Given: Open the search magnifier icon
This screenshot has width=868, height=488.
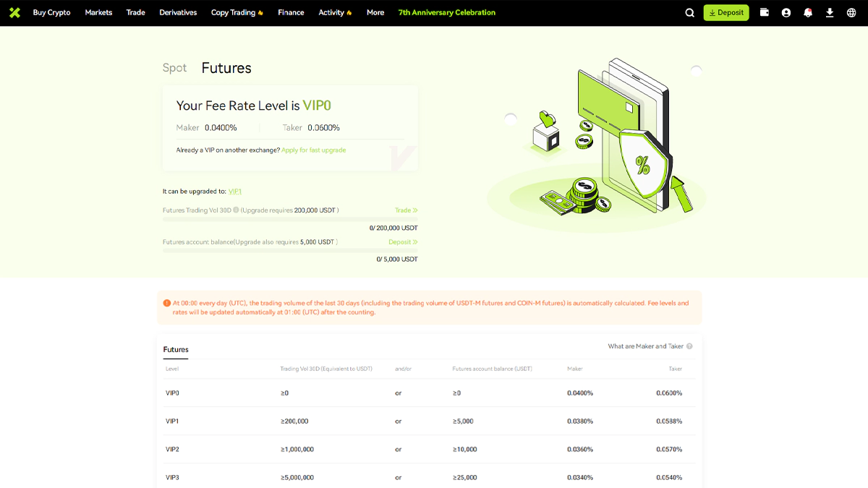Looking at the screenshot, I should click(689, 13).
